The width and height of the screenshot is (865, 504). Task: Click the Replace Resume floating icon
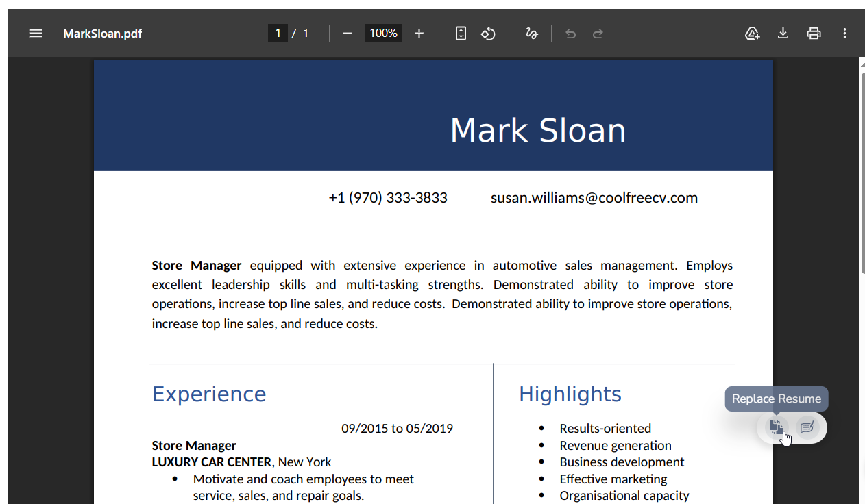(776, 427)
